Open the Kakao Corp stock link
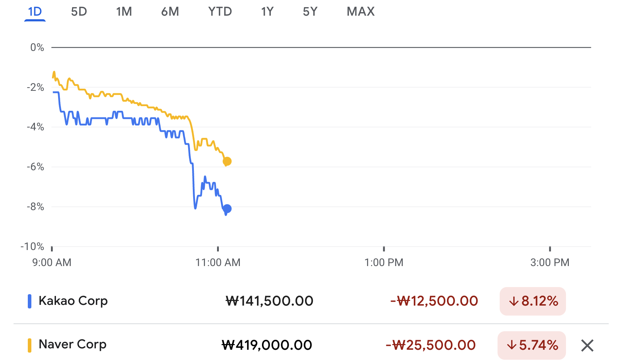 [73, 301]
